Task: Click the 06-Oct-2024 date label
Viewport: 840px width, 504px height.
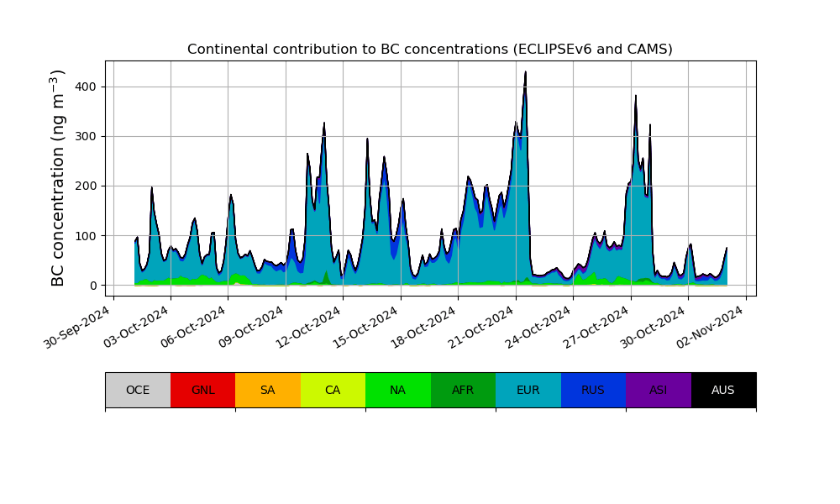Action: pyautogui.click(x=193, y=327)
